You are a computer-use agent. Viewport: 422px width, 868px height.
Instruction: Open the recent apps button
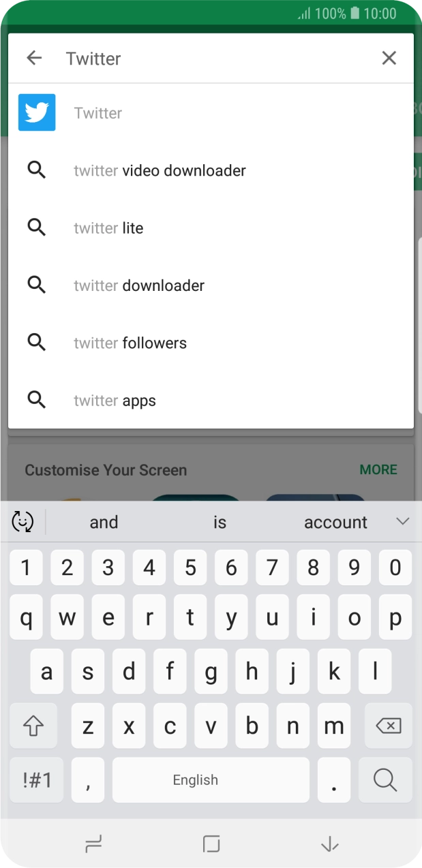[93, 844]
